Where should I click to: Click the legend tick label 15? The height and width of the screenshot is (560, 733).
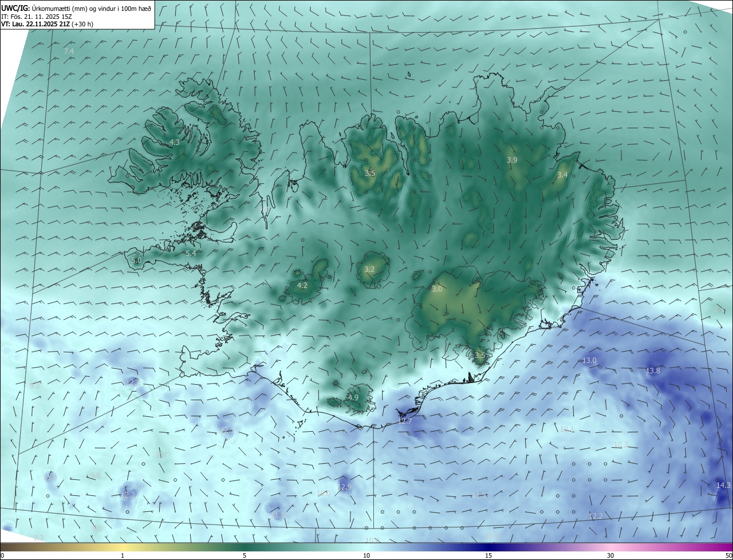tap(488, 555)
